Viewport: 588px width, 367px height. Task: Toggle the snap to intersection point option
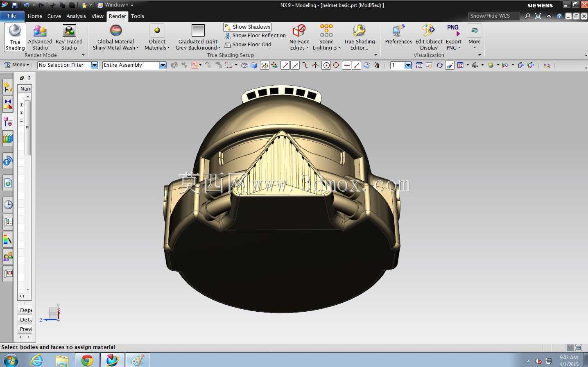click(x=315, y=65)
